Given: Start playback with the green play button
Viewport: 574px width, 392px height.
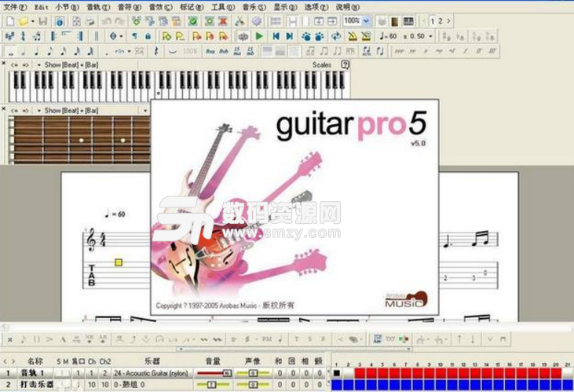Looking at the screenshot, I should click(x=259, y=36).
